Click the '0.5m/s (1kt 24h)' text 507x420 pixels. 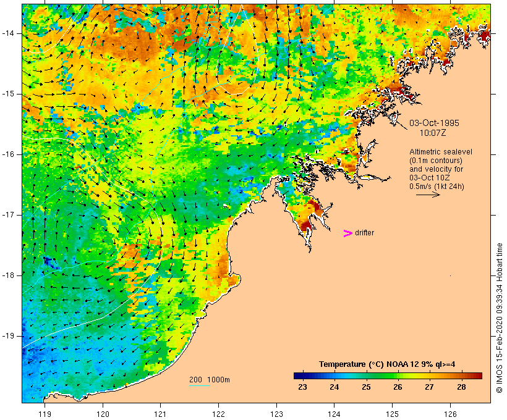437,187
